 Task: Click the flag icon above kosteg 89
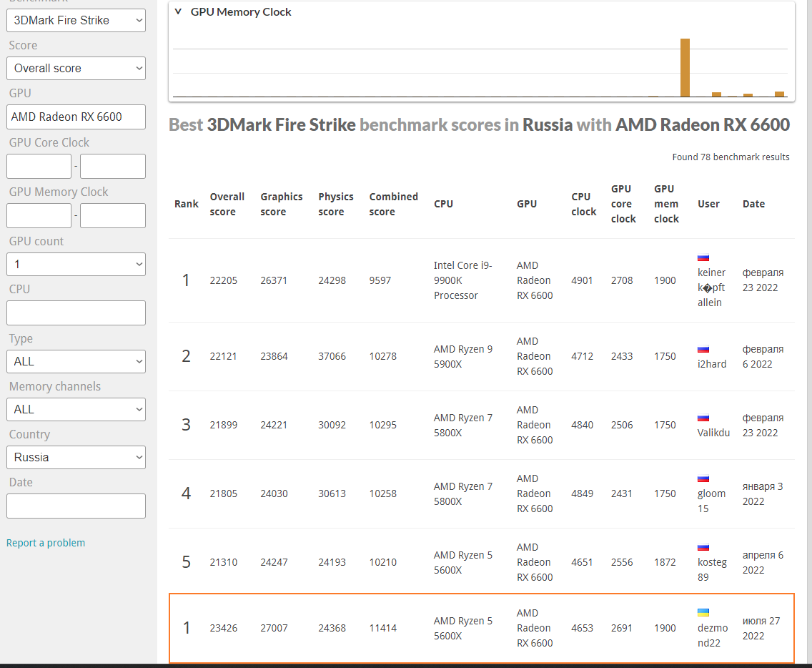pyautogui.click(x=703, y=547)
